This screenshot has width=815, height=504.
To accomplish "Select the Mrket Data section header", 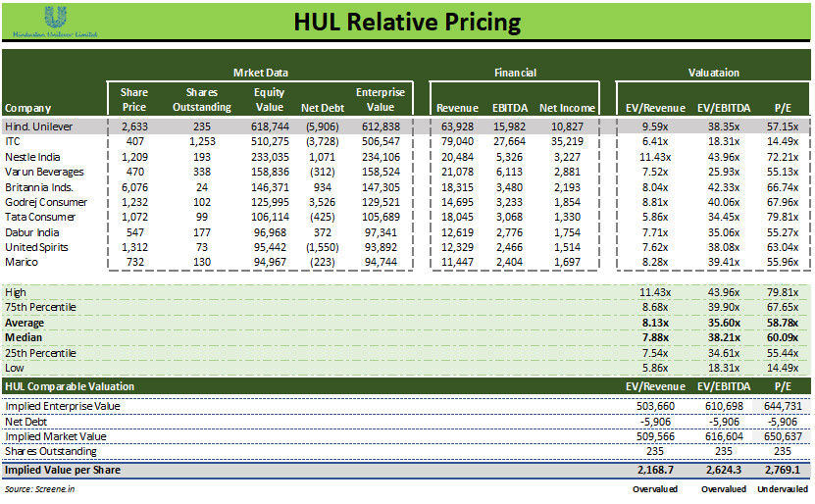I will pos(261,73).
